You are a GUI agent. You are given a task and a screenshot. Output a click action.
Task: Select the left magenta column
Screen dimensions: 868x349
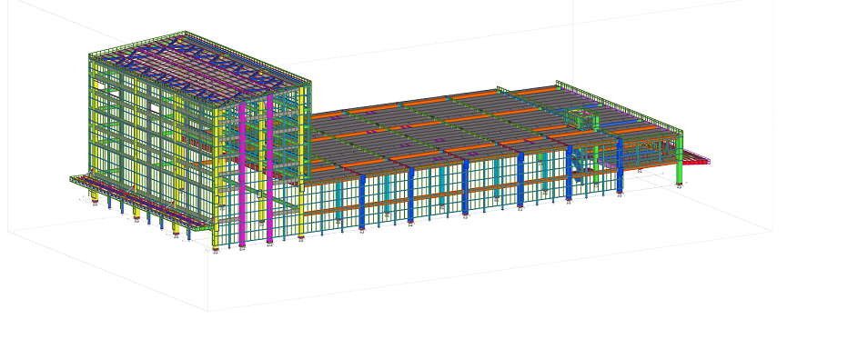coord(242,174)
